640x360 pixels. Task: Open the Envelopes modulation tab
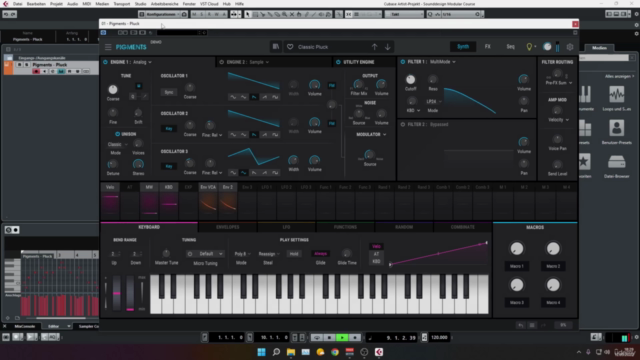[x=227, y=227]
